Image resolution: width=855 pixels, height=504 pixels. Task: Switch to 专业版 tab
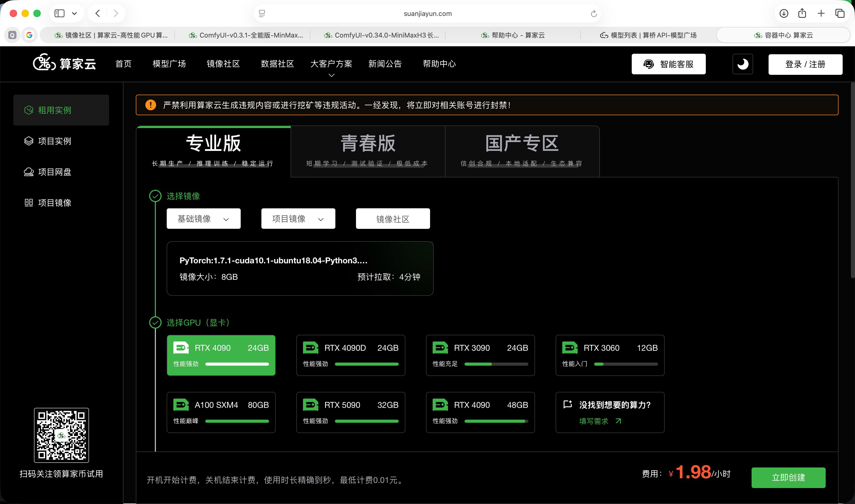(213, 151)
